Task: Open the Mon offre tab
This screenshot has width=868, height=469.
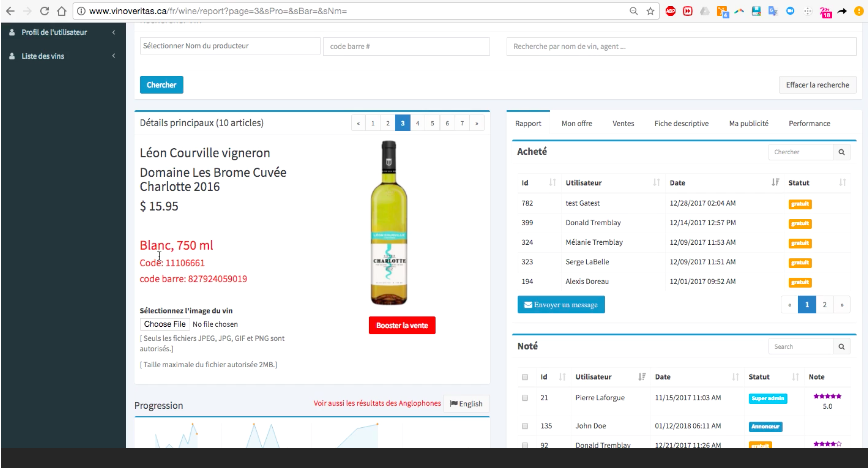Action: pos(577,123)
